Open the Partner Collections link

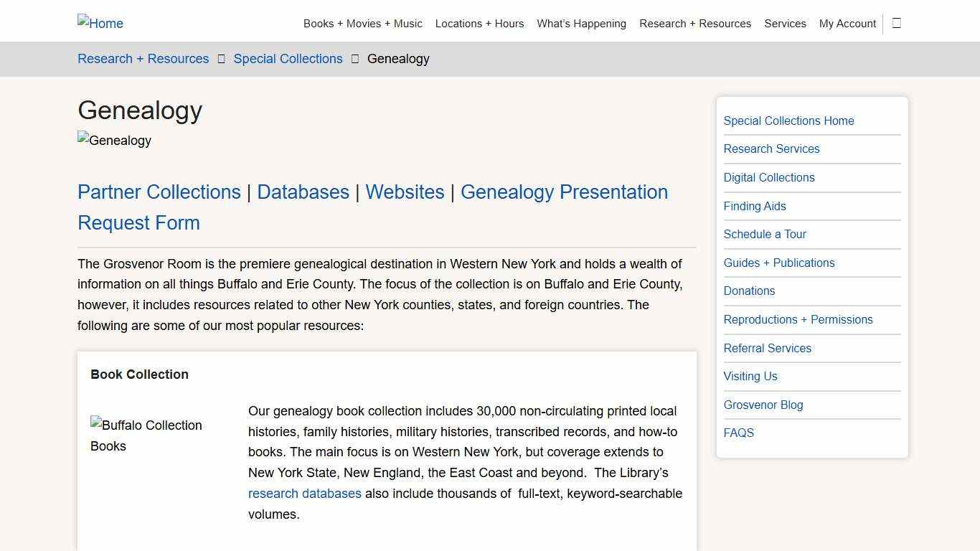pyautogui.click(x=159, y=192)
